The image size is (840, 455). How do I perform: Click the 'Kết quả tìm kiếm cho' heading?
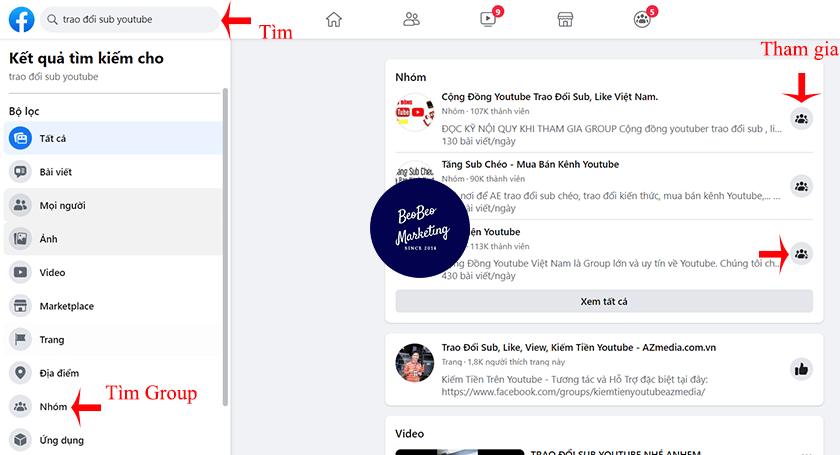86,58
